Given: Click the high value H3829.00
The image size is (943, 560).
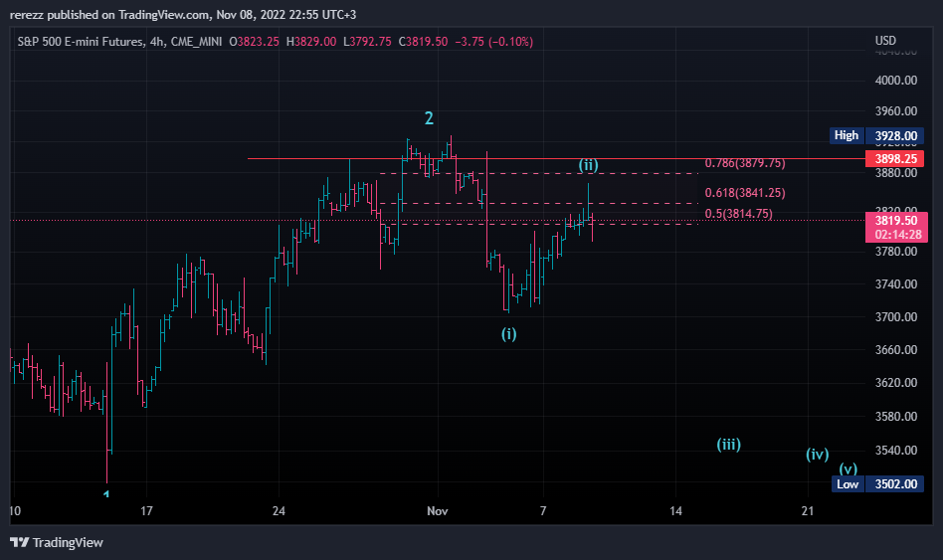Looking at the screenshot, I should [x=311, y=42].
